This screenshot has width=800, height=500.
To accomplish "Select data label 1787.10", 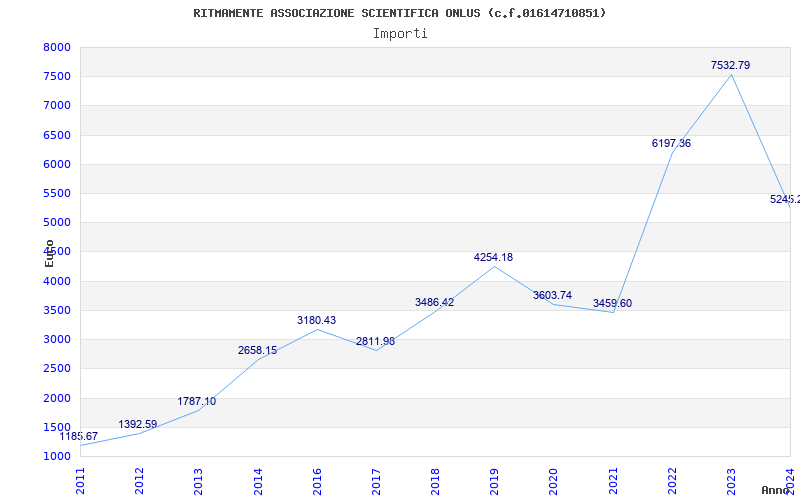I will tap(197, 402).
